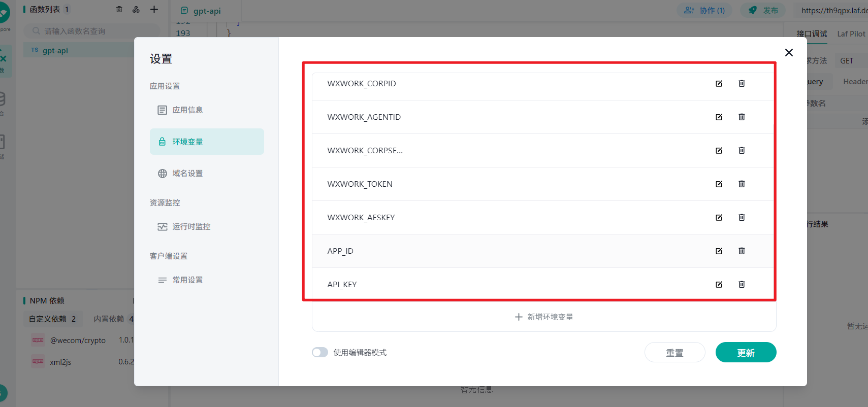Screen dimensions: 868x407
Task: Edit the WXWORK_CORPID variable
Action: (719, 84)
